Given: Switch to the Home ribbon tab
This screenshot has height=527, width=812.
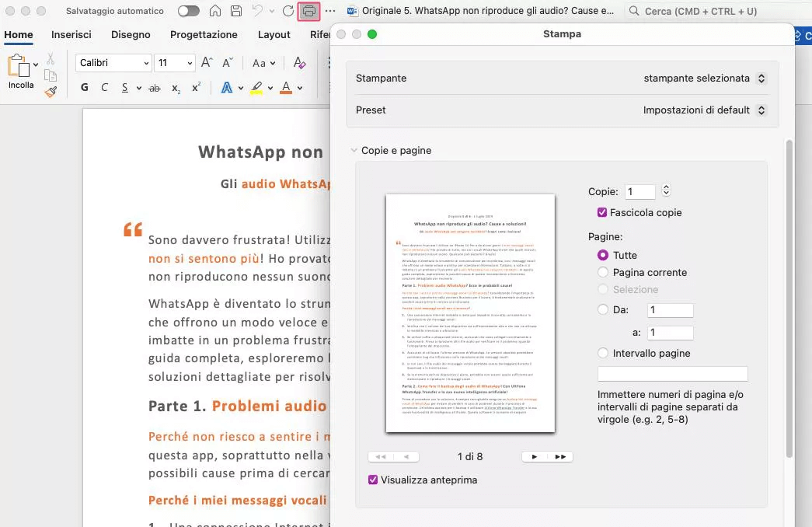Looking at the screenshot, I should (19, 35).
